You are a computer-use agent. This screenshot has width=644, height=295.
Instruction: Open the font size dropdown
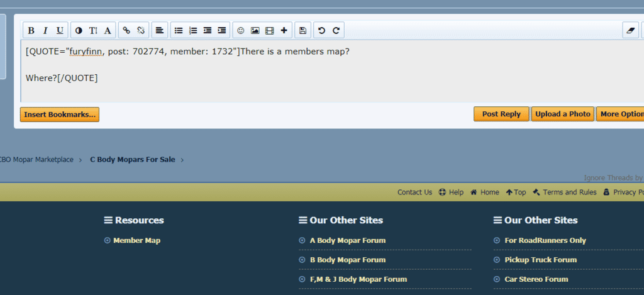[x=93, y=30]
